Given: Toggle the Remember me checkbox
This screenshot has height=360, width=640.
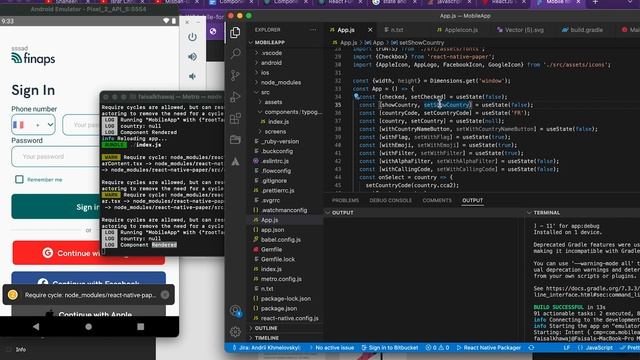Looking at the screenshot, I should pyautogui.click(x=19, y=179).
